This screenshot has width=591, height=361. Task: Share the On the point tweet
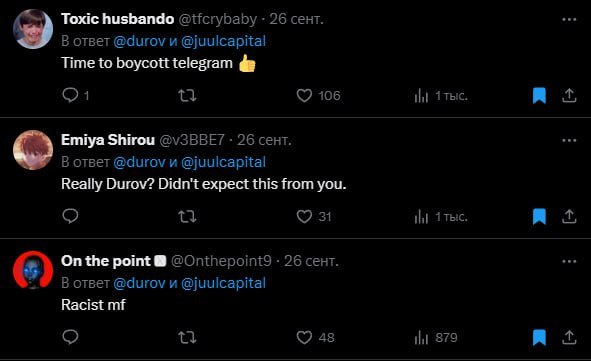569,337
